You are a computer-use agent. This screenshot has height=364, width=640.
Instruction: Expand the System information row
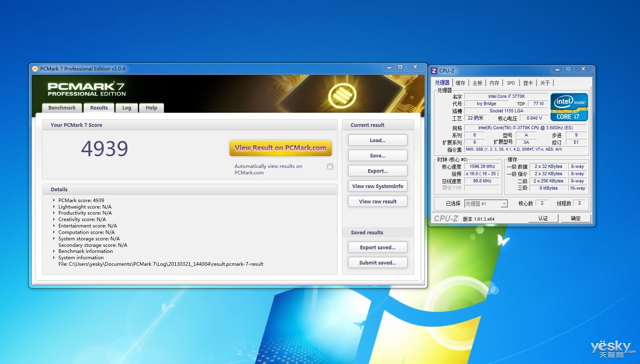[54, 258]
